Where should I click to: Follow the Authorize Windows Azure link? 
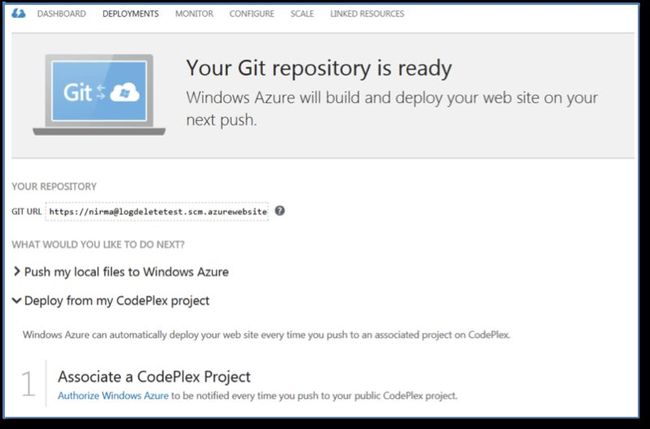click(113, 396)
